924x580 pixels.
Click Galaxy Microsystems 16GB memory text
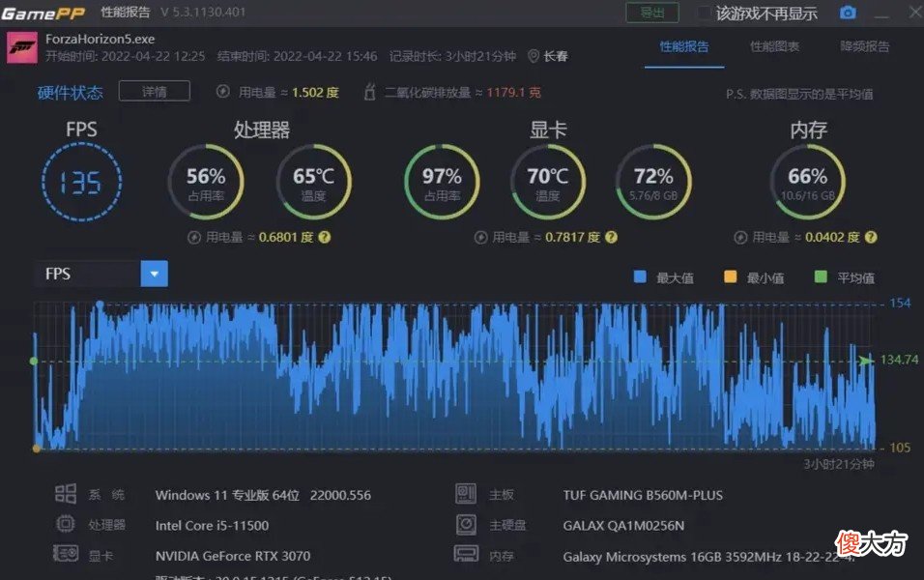(x=708, y=557)
